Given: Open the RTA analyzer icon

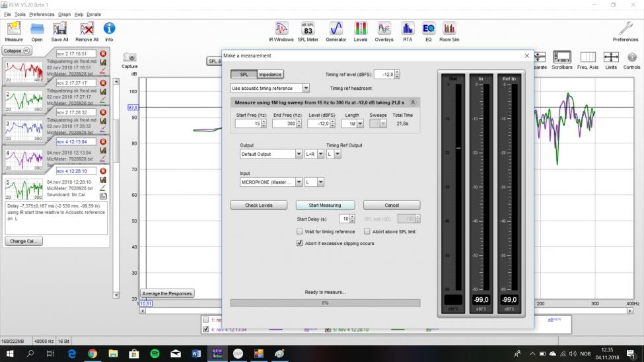Looking at the screenshot, I should (x=408, y=30).
